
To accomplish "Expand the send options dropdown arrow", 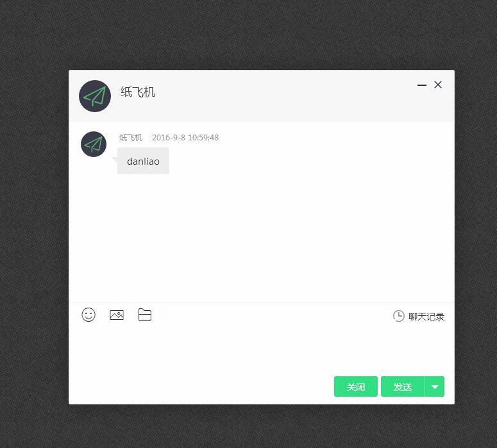I will pyautogui.click(x=435, y=386).
